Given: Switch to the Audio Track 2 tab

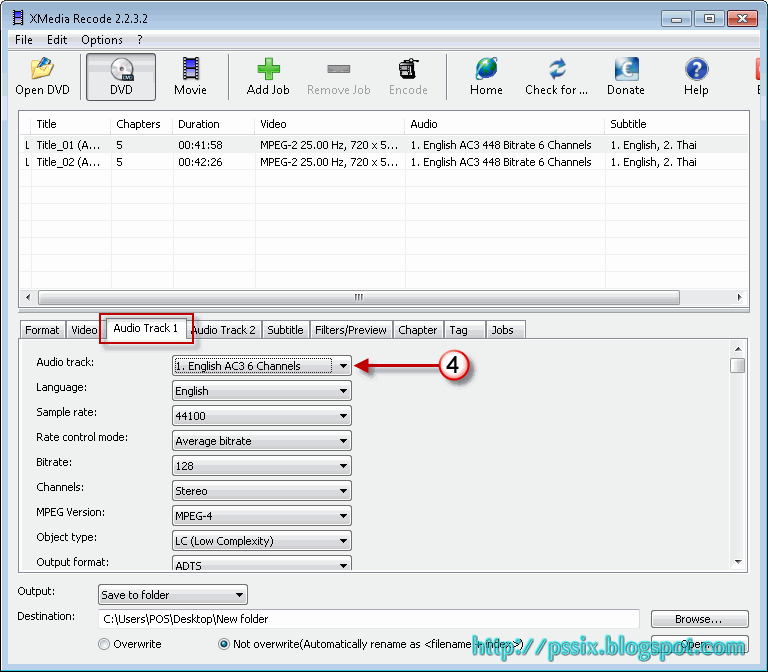Looking at the screenshot, I should coord(225,330).
